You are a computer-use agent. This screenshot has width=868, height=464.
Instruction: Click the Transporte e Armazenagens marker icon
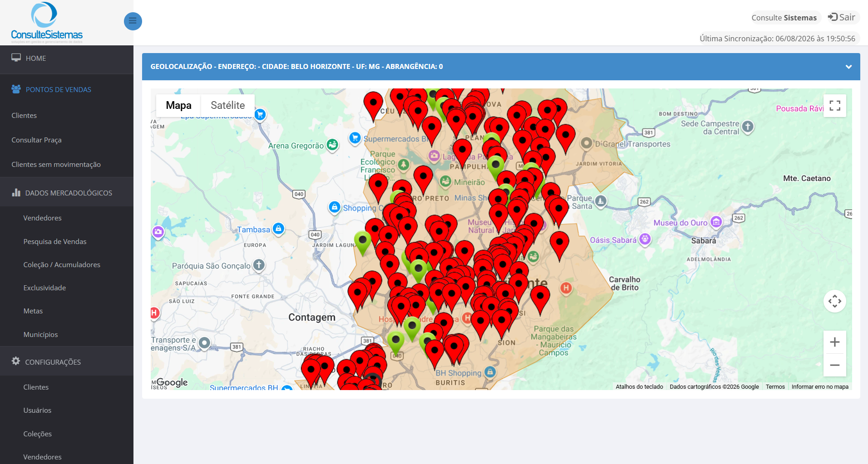click(205, 343)
